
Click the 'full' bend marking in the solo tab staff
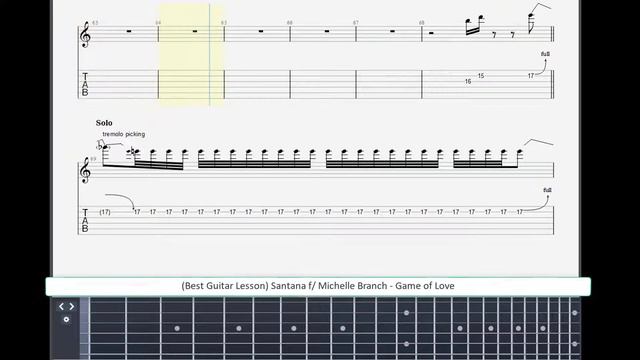(x=547, y=190)
